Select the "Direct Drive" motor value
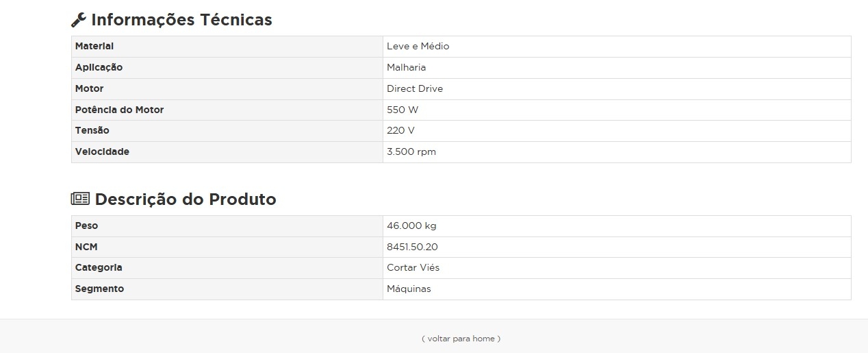The width and height of the screenshot is (868, 353). tap(415, 88)
